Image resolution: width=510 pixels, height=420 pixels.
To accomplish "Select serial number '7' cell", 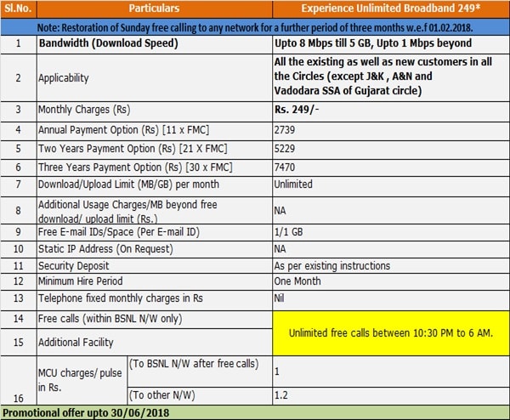I will click(18, 186).
